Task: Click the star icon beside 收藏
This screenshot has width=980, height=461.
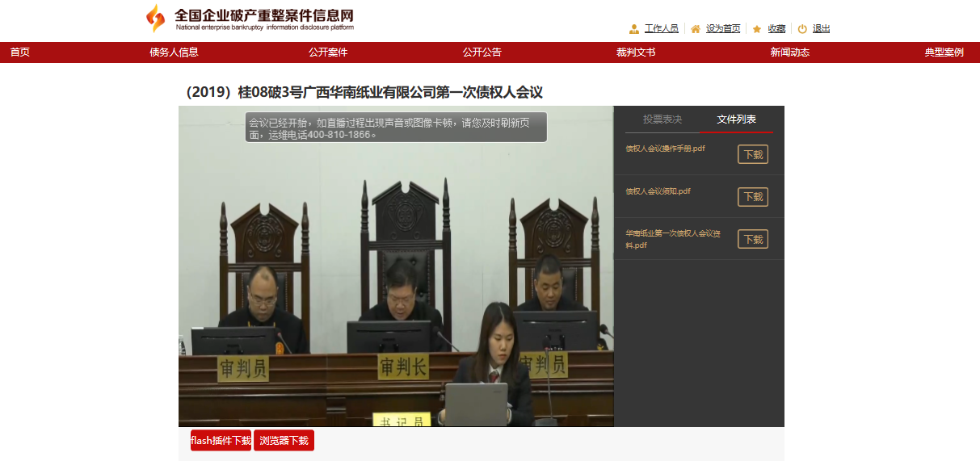Action: pos(757,29)
